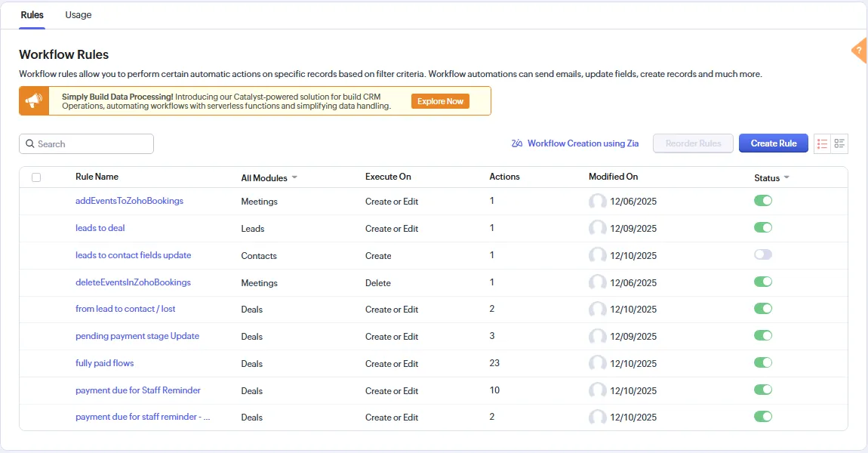Click actions count 10 for Staff Reminder rule
868x453 pixels.
(494, 390)
